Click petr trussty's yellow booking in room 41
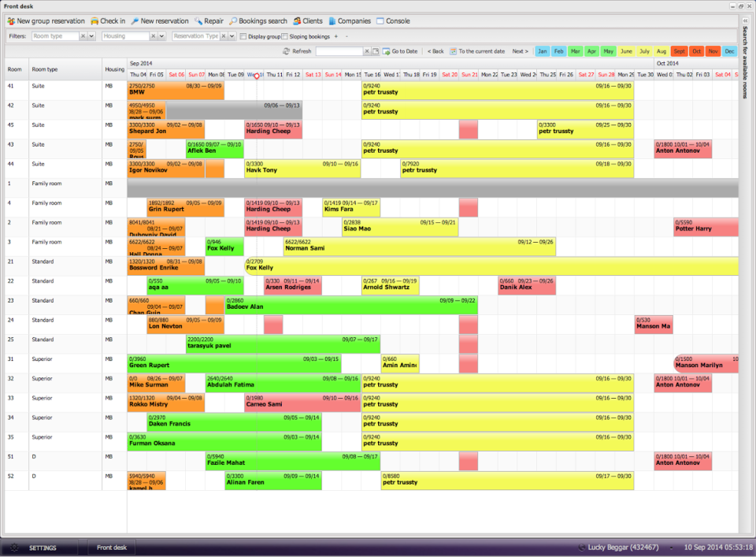 496,89
